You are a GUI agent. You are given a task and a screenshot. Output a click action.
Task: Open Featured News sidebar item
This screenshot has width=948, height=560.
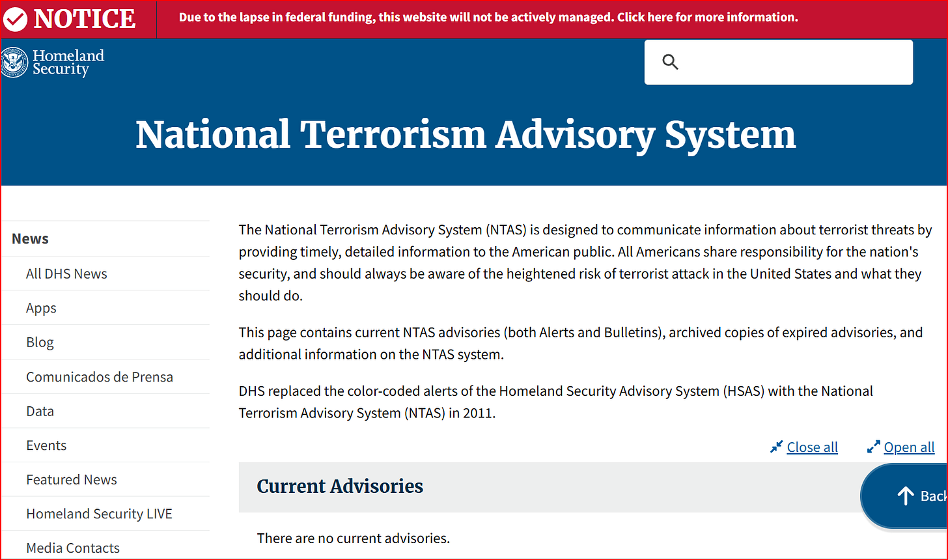72,480
